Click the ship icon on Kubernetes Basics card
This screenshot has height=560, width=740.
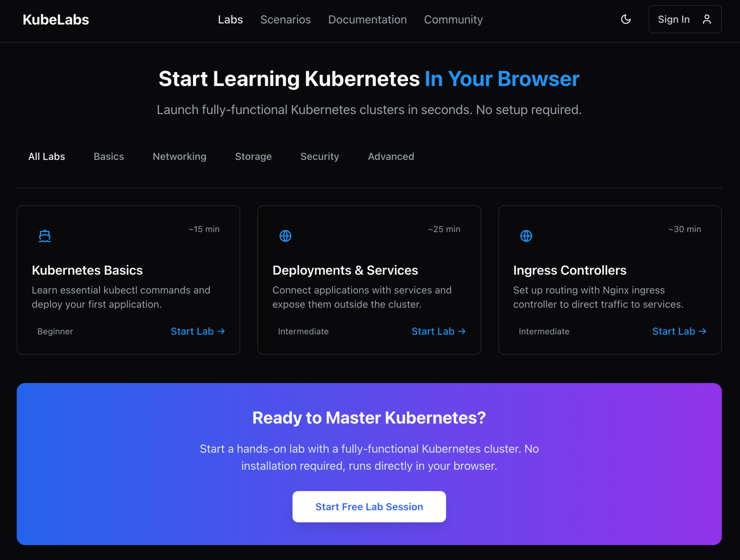coord(45,235)
